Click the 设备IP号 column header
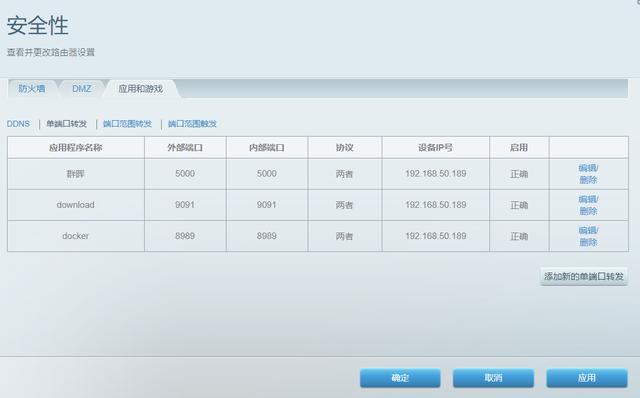640x398 pixels. [x=436, y=148]
